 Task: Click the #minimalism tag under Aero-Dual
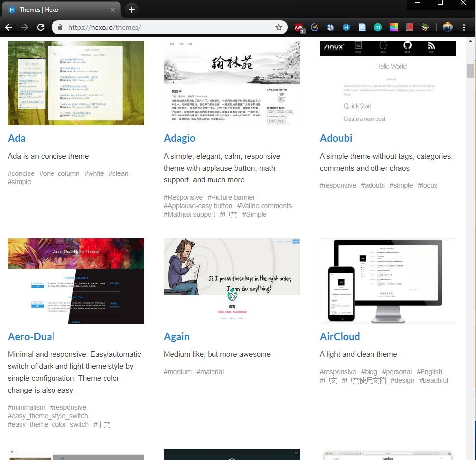pos(26,407)
